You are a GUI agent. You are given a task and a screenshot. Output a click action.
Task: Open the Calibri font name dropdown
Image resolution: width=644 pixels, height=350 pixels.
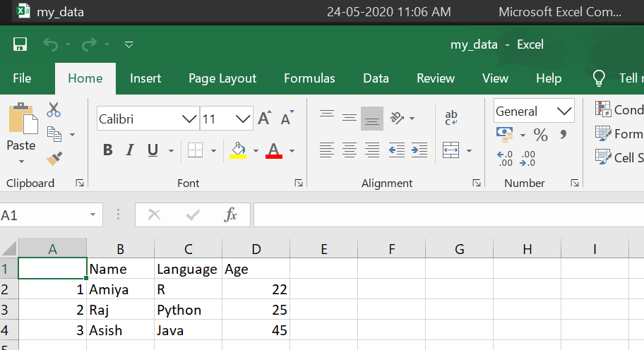point(189,119)
